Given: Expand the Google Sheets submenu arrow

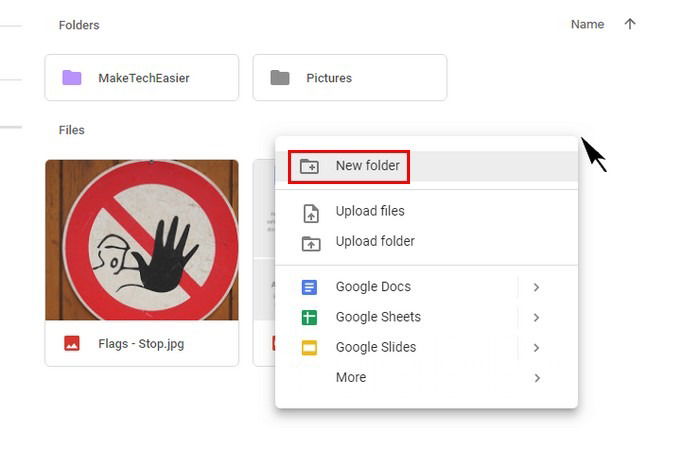Looking at the screenshot, I should click(537, 318).
